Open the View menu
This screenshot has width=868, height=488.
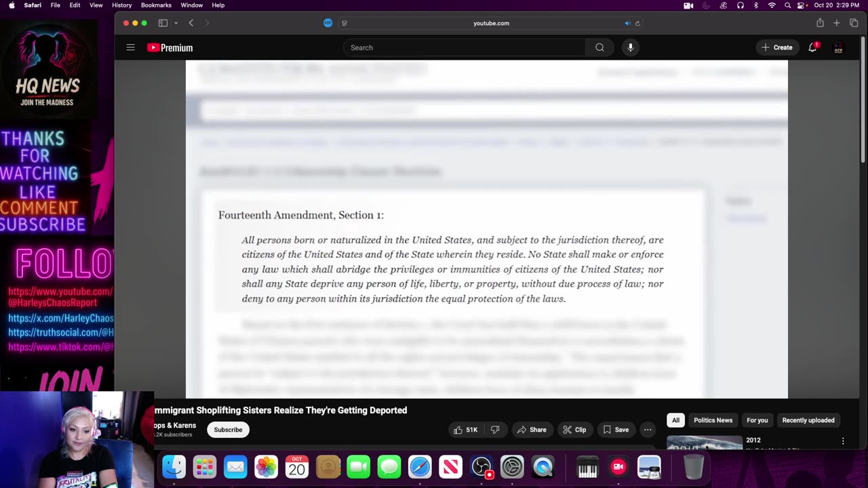click(96, 5)
